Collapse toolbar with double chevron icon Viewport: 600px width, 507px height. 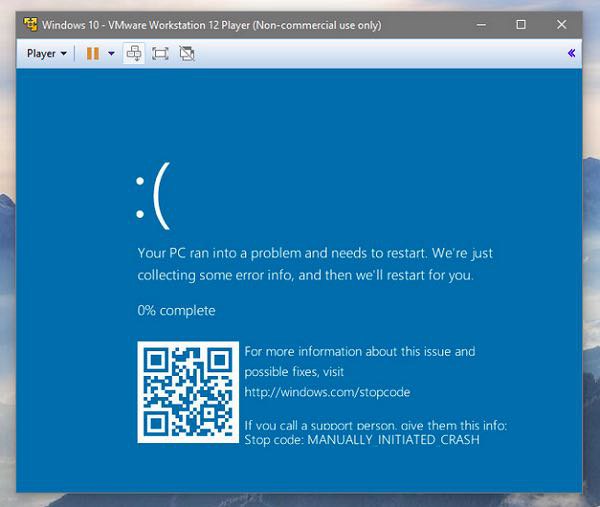[571, 53]
